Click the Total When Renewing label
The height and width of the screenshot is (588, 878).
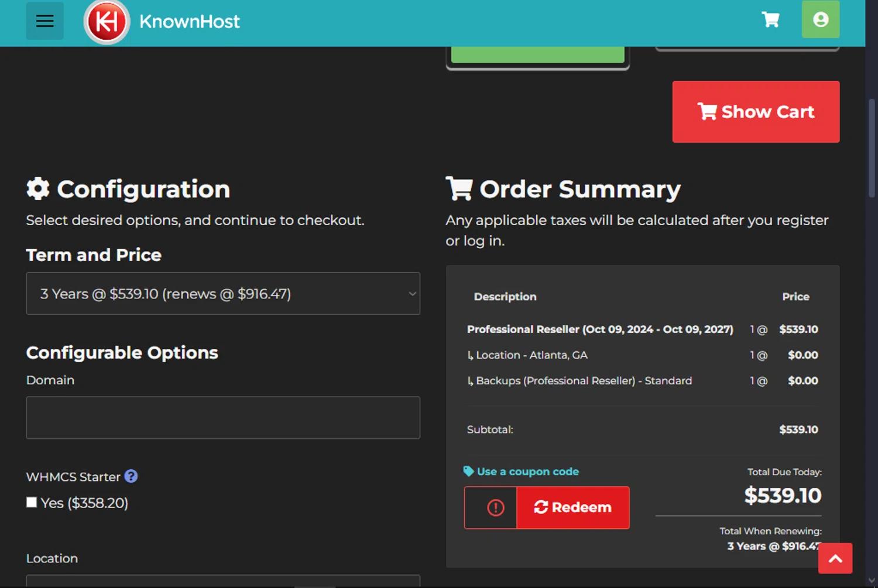point(770,531)
